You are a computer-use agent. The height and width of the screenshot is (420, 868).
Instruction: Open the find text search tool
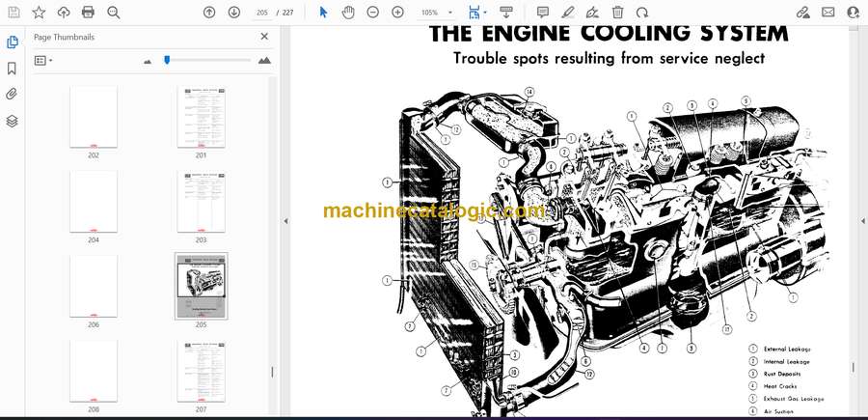[x=114, y=13]
